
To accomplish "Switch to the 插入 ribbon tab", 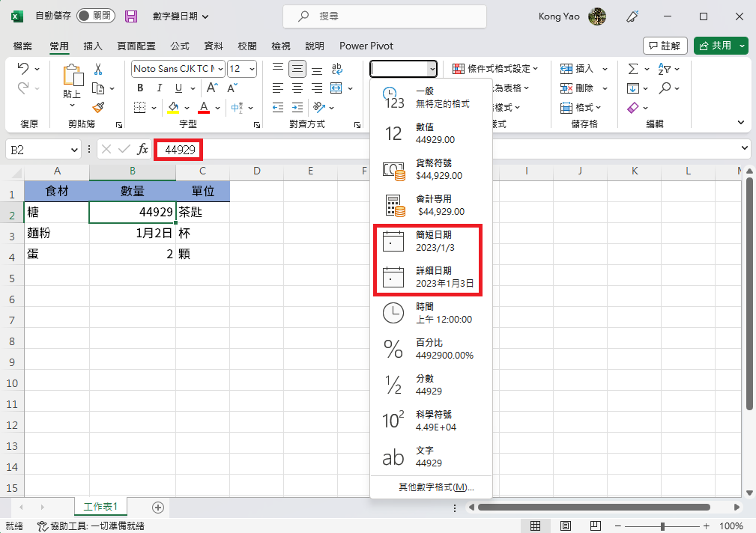I will (93, 46).
